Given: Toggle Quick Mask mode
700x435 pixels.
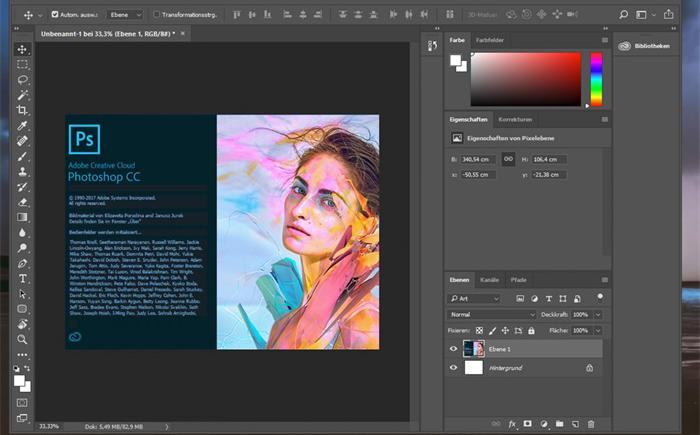Looking at the screenshot, I should (22, 403).
